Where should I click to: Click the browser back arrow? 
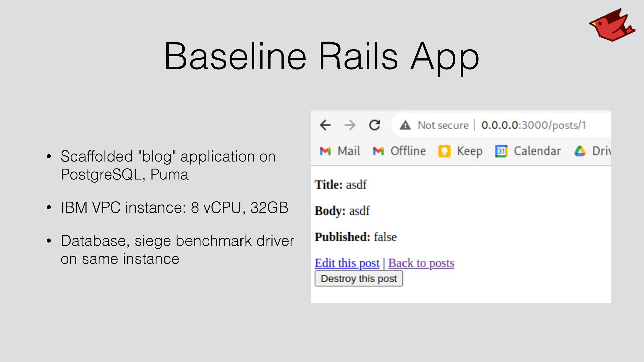pyautogui.click(x=325, y=125)
